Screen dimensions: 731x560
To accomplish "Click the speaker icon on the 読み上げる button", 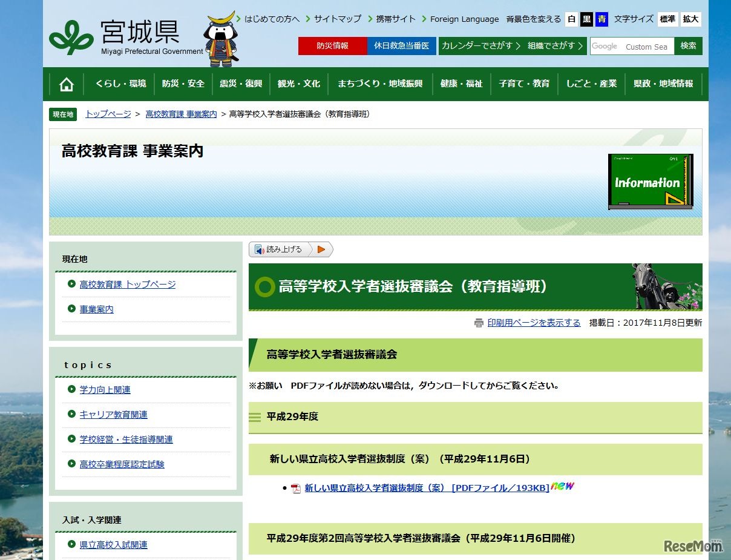I will coord(260,249).
